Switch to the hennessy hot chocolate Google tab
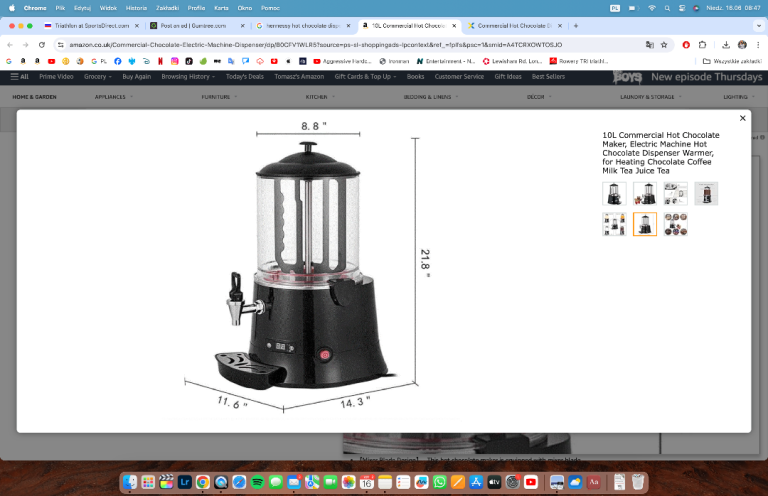 303,25
